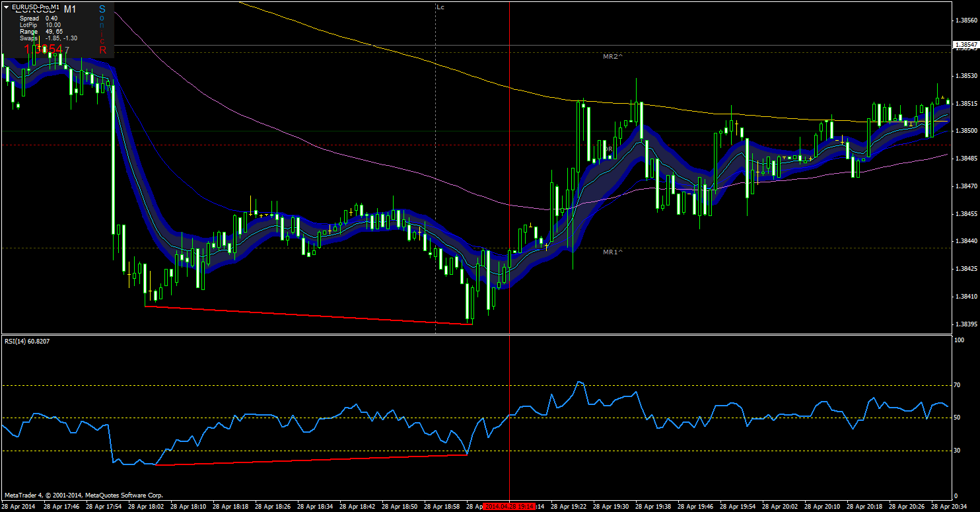Click the 1.38410 value on price scale

pos(966,297)
